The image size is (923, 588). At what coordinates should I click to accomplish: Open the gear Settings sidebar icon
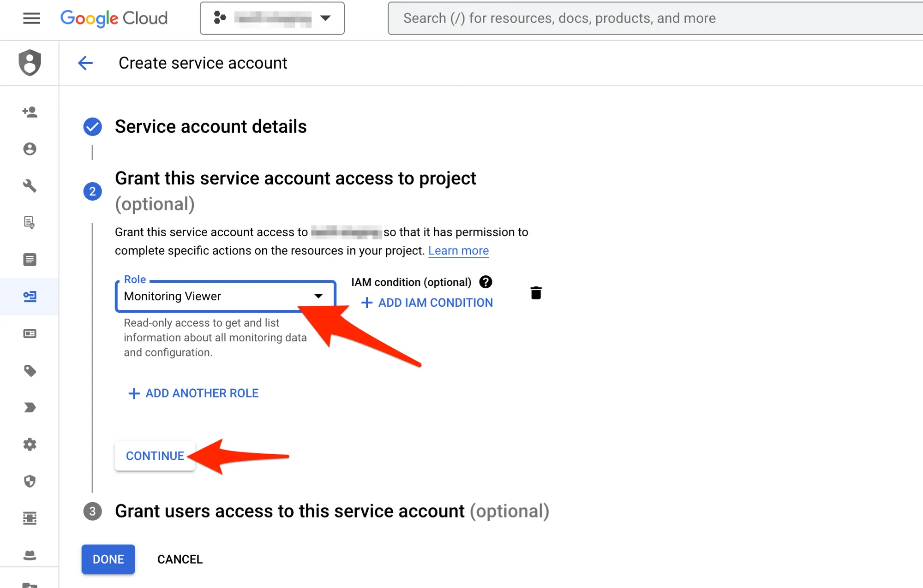coord(30,445)
